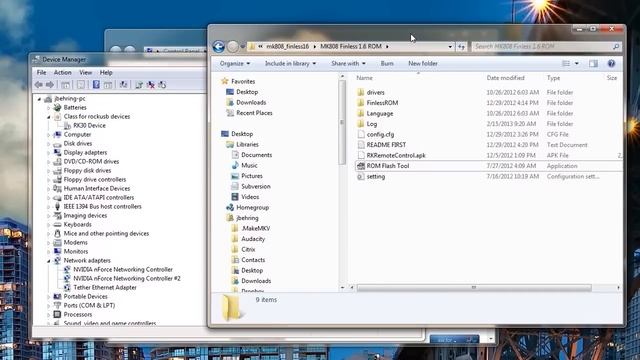This screenshot has height=360, width=640.
Task: Click the setting configuration file icon
Action: (x=360, y=177)
